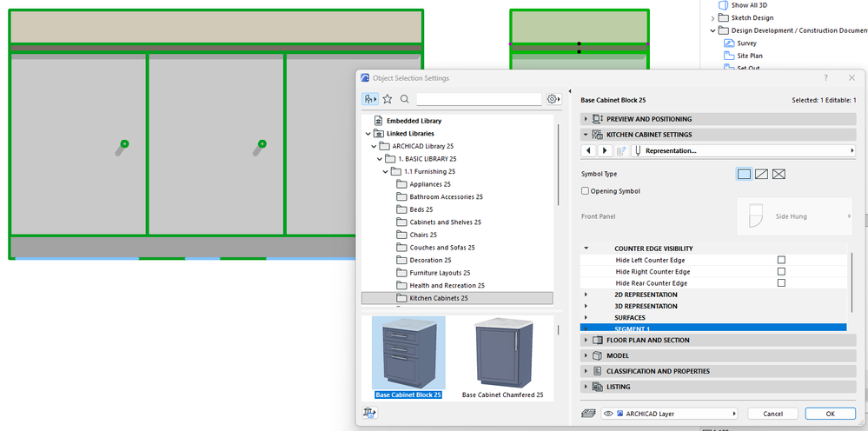Collapse the ARCHICAD Library 25 node
The image size is (868, 431).
coord(374,146)
